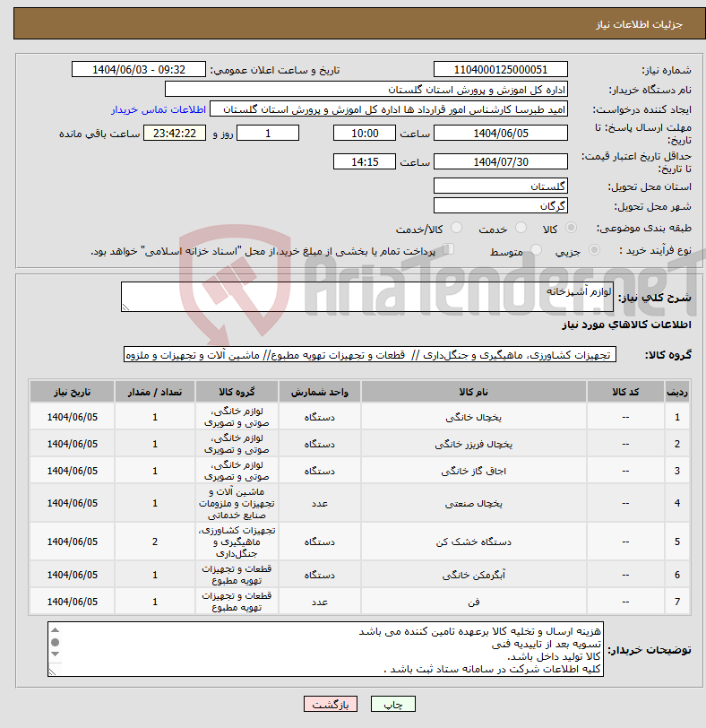Click the price validity date 1404/07/30 field
The height and width of the screenshot is (728, 706).
pos(501,162)
